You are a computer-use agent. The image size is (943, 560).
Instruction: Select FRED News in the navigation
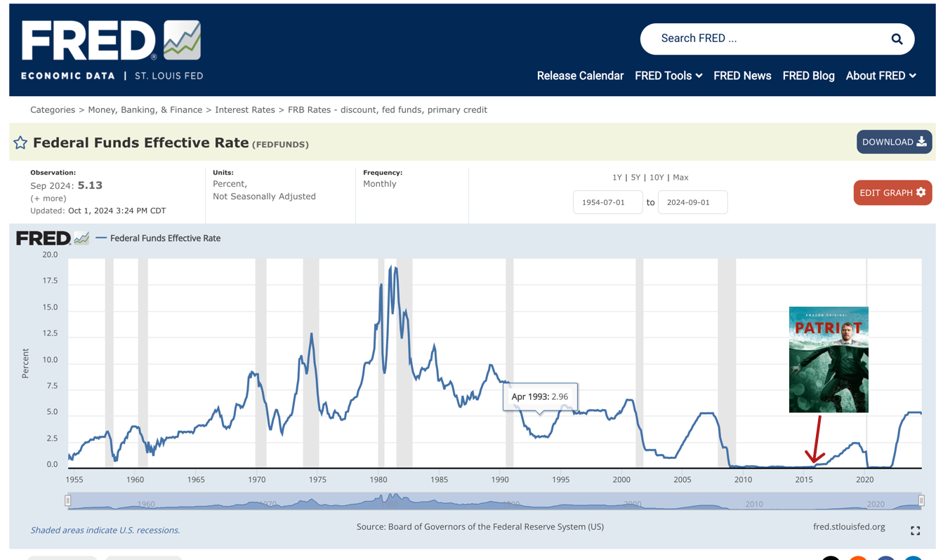click(742, 76)
